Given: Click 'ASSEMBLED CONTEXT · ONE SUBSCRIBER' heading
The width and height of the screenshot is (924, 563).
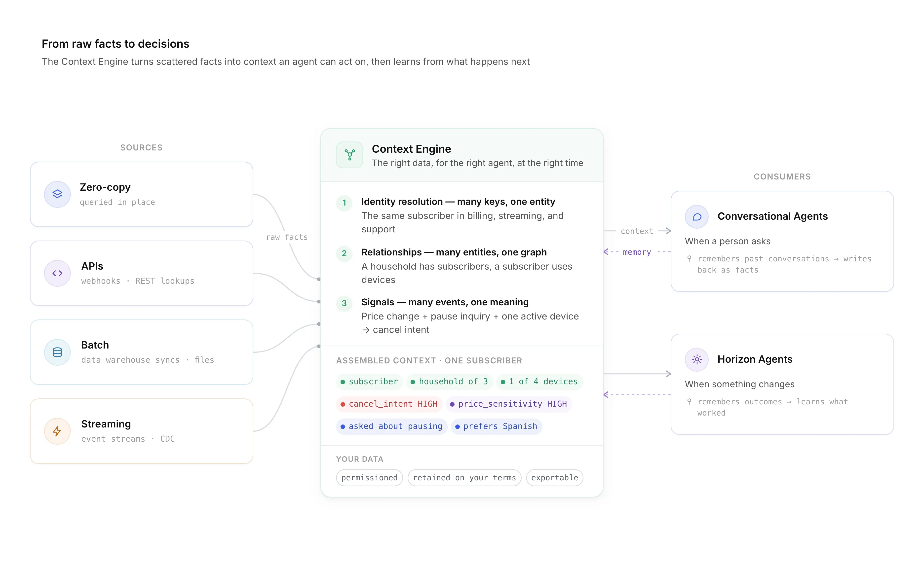Looking at the screenshot, I should pyautogui.click(x=429, y=361).
